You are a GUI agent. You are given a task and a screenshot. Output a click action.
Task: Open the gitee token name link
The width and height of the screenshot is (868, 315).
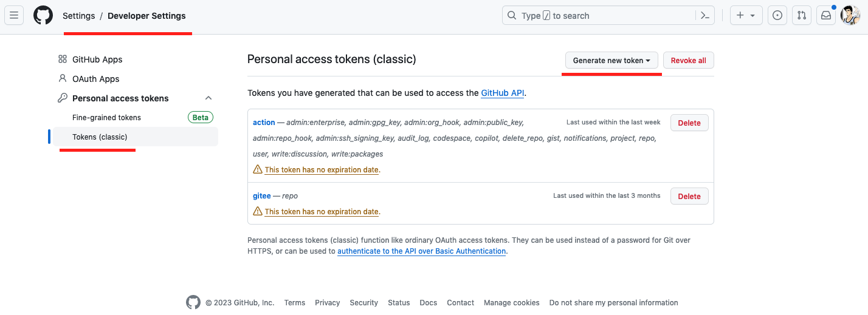click(x=262, y=196)
